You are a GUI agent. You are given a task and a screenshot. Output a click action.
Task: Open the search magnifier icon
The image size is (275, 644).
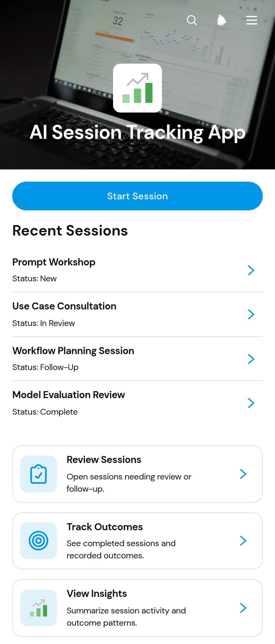tap(192, 20)
